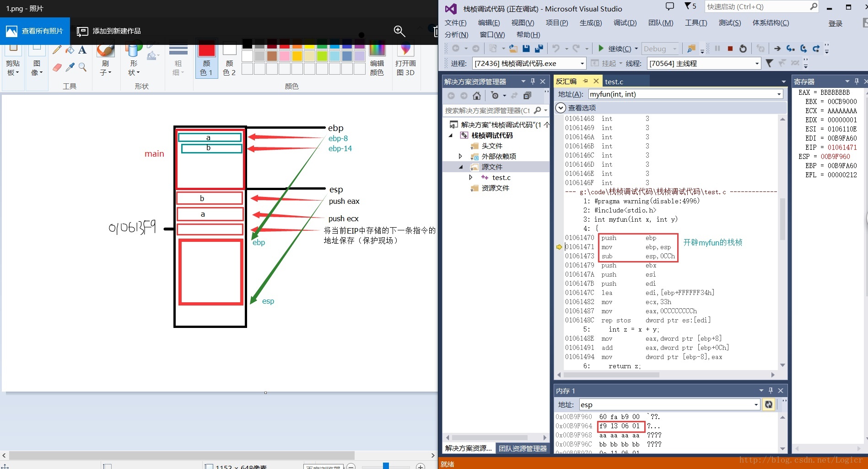868x469 pixels.
Task: Click the Open File icon in Visual Studio
Action: [x=513, y=49]
